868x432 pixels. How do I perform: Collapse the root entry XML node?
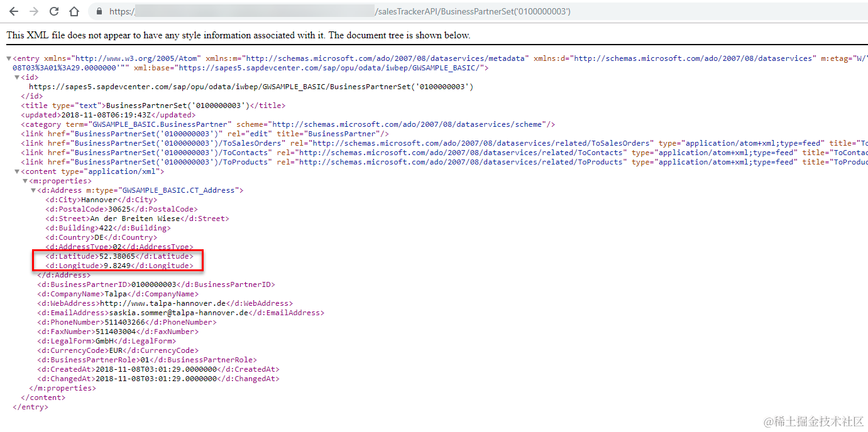9,58
